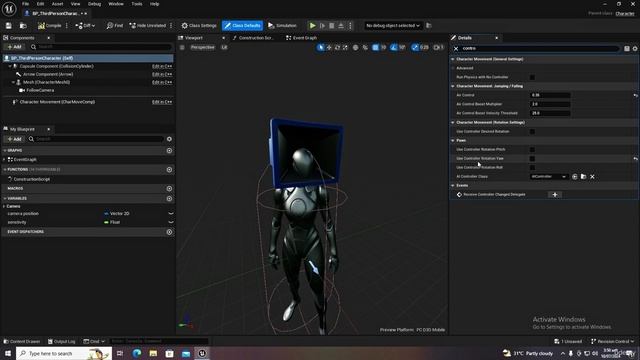The image size is (640, 360).
Task: Activate the Translate gizmo icon
Action: pos(329,48)
